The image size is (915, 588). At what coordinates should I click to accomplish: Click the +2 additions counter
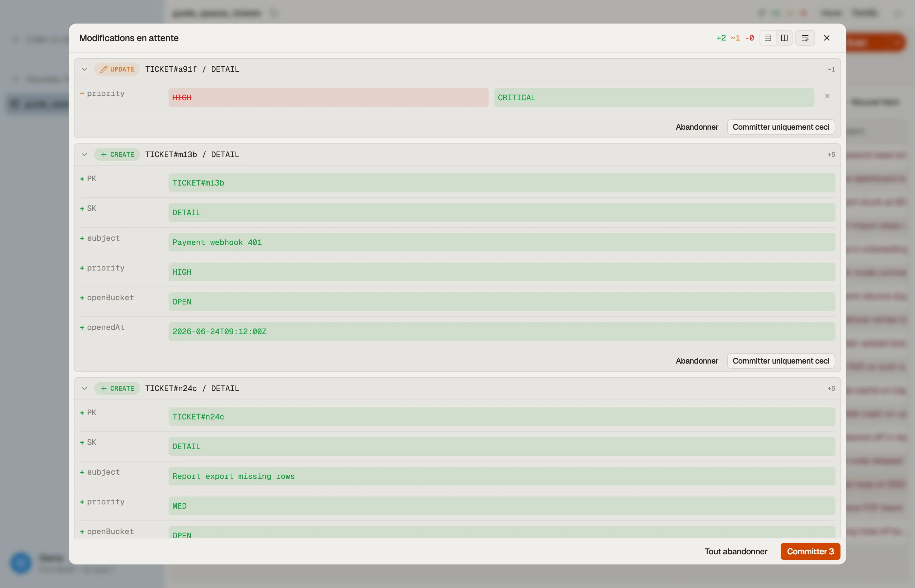(x=721, y=38)
